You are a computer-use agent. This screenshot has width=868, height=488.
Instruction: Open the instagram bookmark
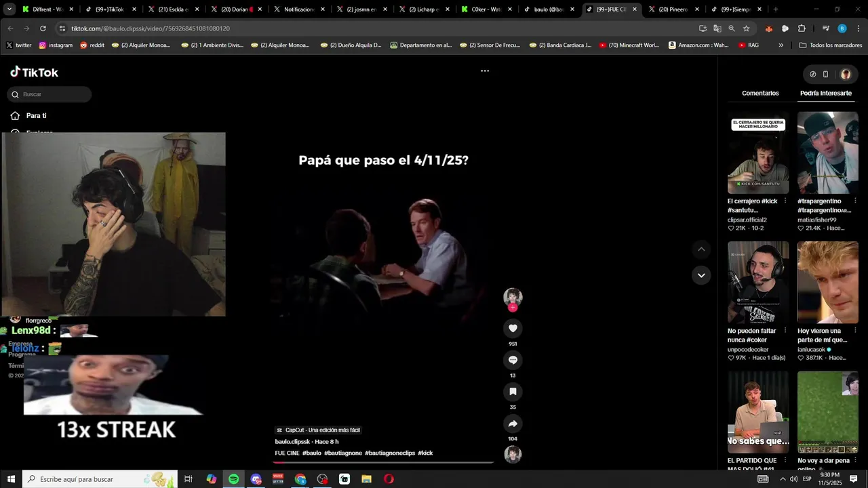coord(56,45)
